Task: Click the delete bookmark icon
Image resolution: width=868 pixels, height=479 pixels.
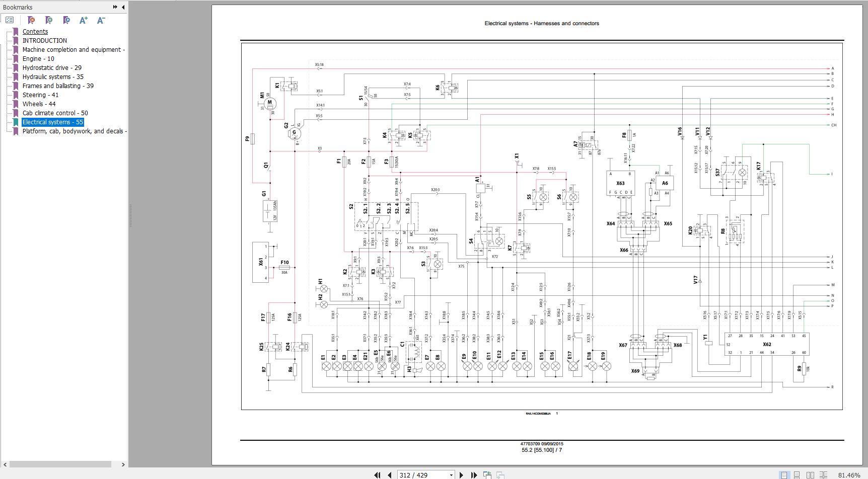Action: click(31, 20)
